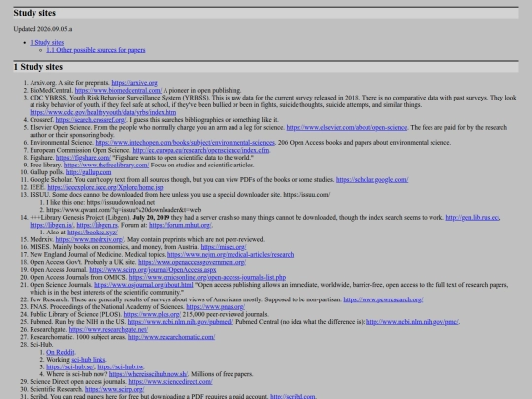532x399 pixels.
Task: Open the medrxiv.org link
Action: point(90,239)
